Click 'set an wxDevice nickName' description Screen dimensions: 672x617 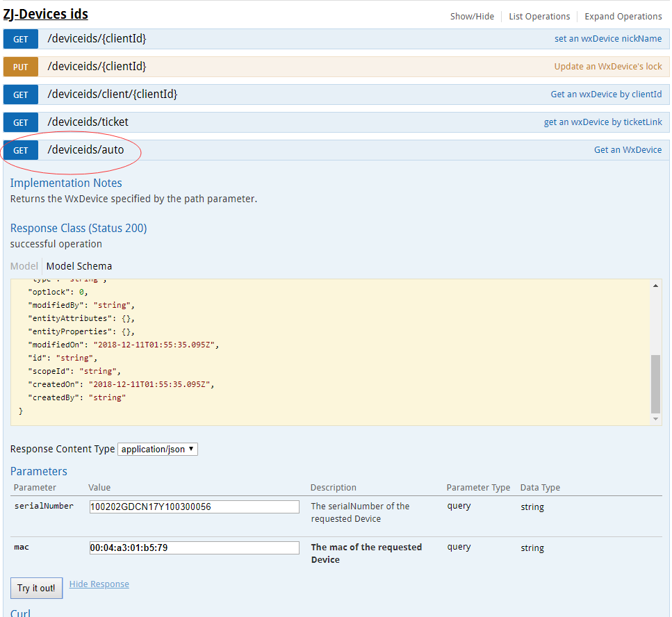pos(608,39)
